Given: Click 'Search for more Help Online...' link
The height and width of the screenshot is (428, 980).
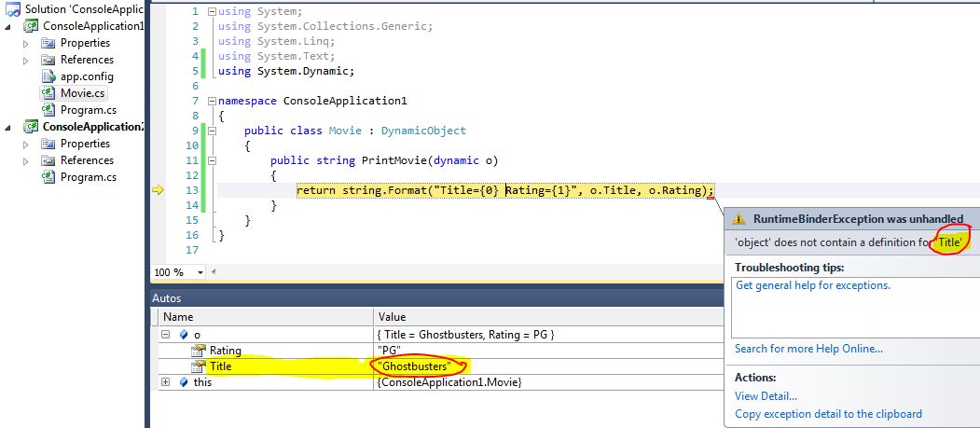Looking at the screenshot, I should [808, 349].
